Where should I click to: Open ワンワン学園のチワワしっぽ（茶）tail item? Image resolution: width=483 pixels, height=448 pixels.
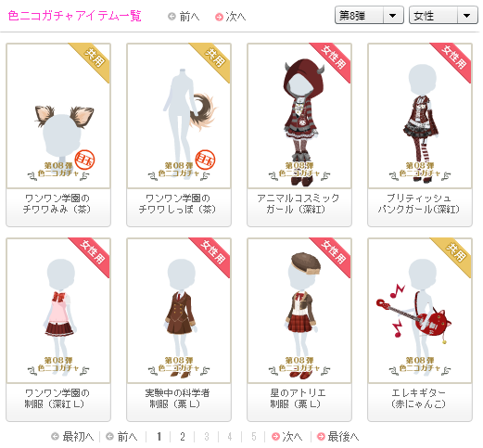pos(179,115)
